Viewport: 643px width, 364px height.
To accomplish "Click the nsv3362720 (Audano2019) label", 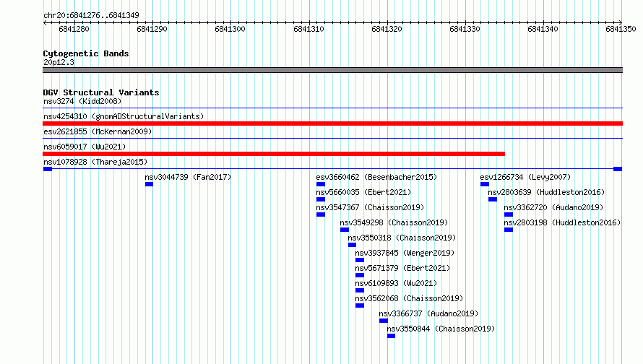I will point(553,207).
